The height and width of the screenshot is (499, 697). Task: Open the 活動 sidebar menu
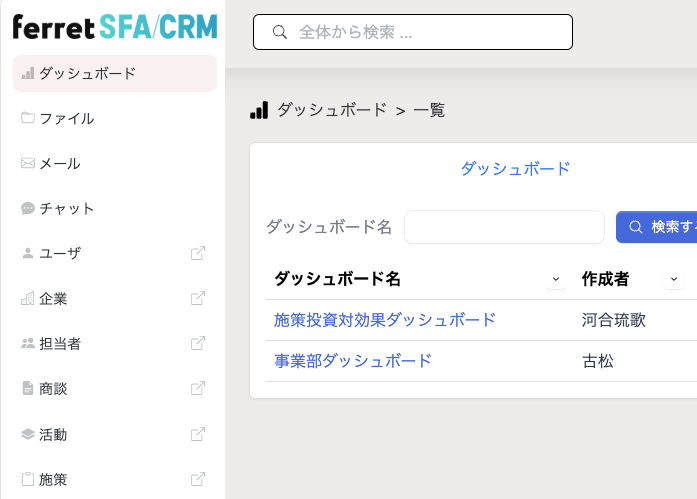[115, 434]
